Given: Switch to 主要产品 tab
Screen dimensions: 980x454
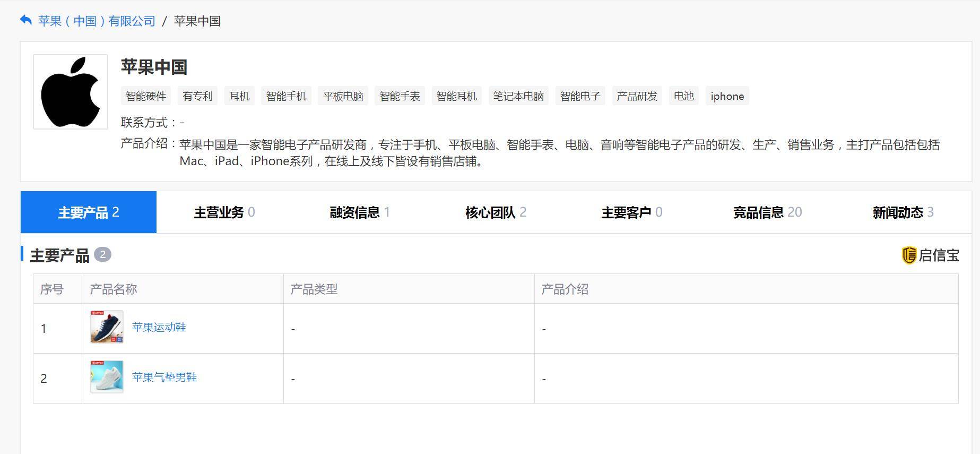Looking at the screenshot, I should pos(89,212).
